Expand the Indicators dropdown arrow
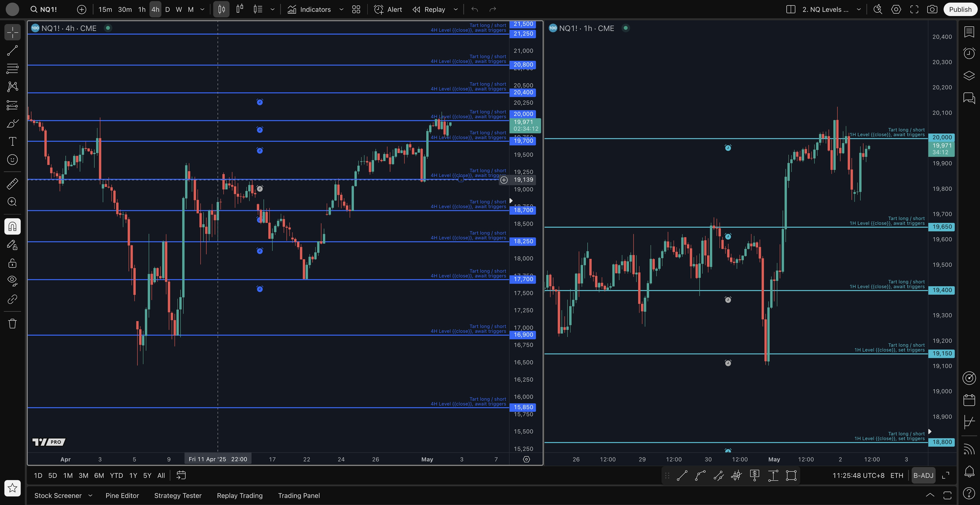This screenshot has width=980, height=505. pos(341,9)
